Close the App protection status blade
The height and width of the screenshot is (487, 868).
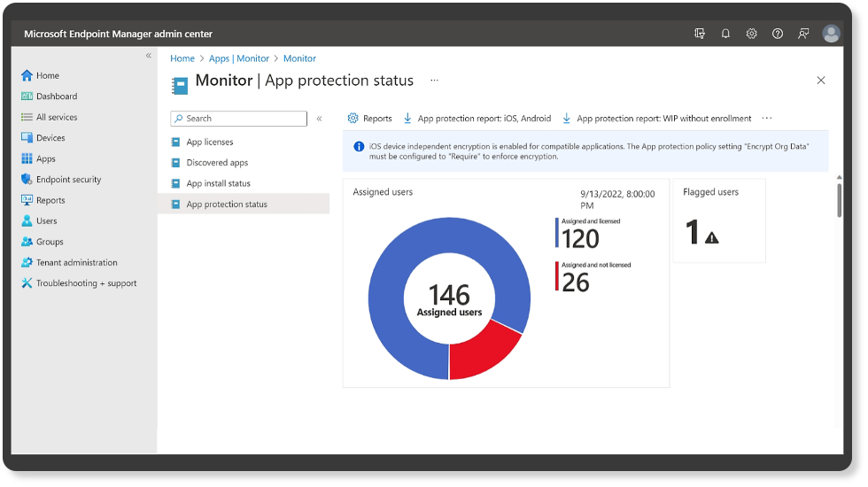point(820,81)
